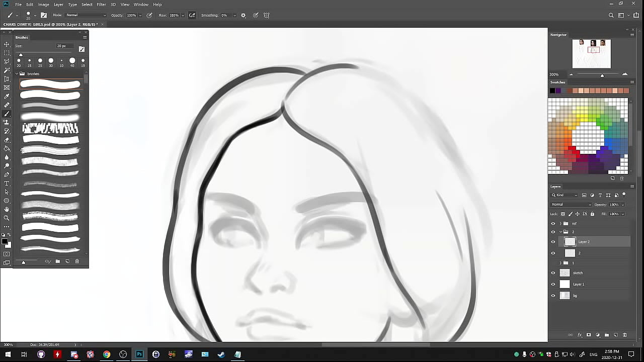Create a new layer from the Layers panel
Screen dimensions: 644x362
[x=616, y=335]
